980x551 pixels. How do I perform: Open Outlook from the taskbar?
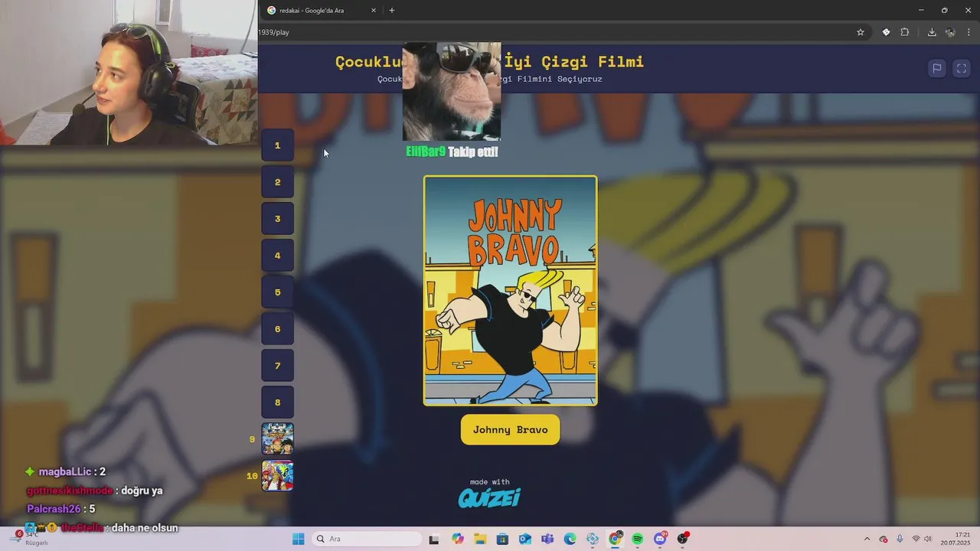coord(525,539)
